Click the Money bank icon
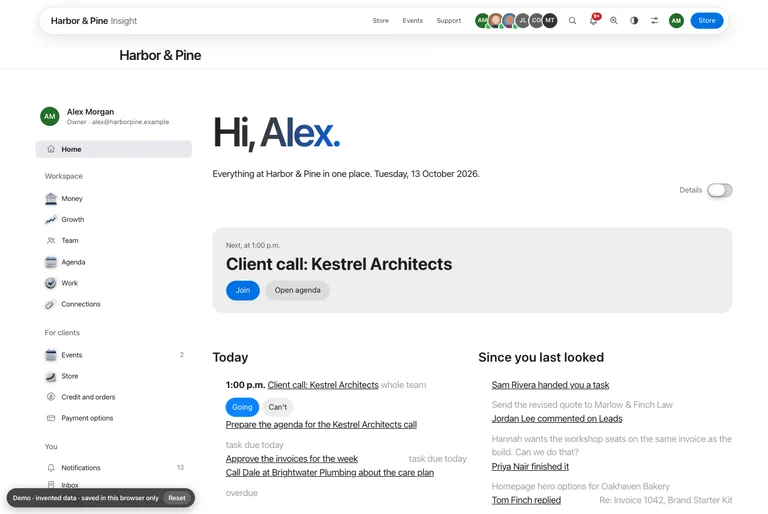The height and width of the screenshot is (514, 768). pyautogui.click(x=51, y=198)
